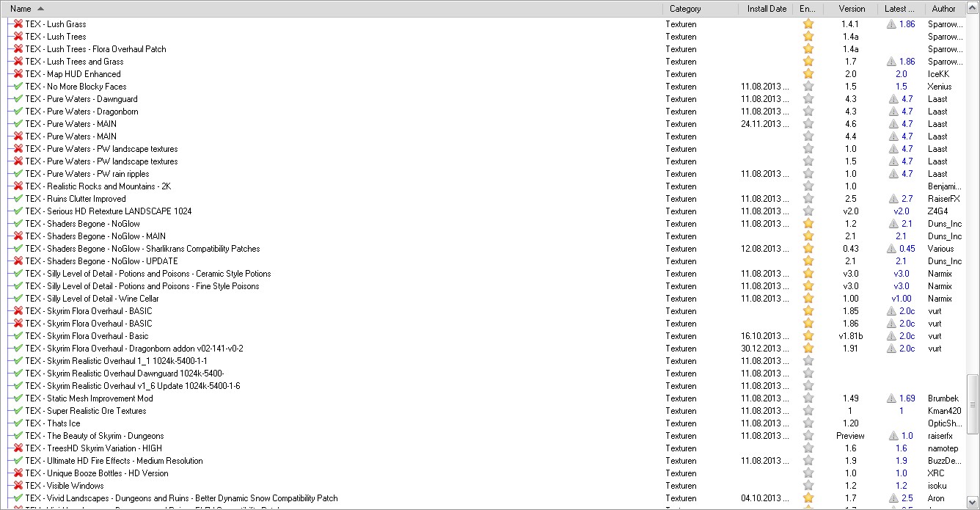Toggle endorsement star for Silly Level of Detail - Wine Cellar
Screen dimensions: 980x510
coord(808,299)
